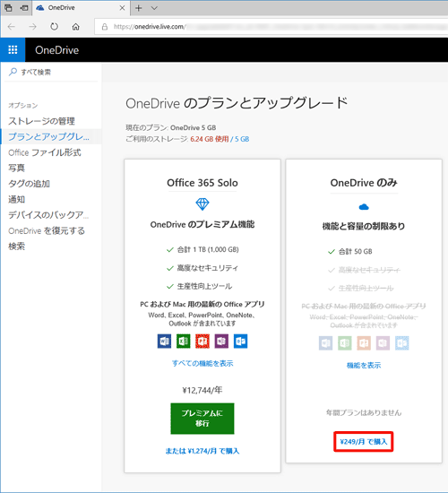Click the ¥12,744/年 price text

(x=202, y=390)
